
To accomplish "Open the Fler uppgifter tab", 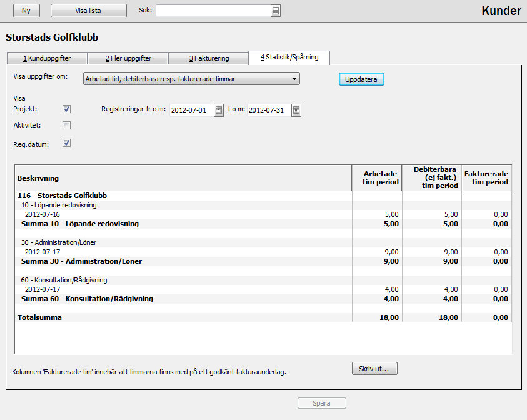I will tap(128, 58).
